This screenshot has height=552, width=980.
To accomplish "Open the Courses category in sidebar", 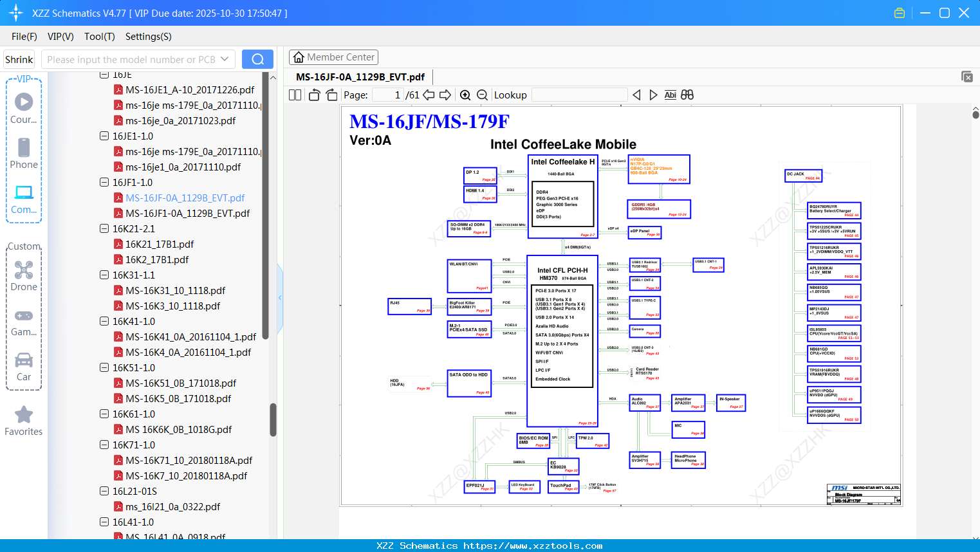I will (x=24, y=108).
